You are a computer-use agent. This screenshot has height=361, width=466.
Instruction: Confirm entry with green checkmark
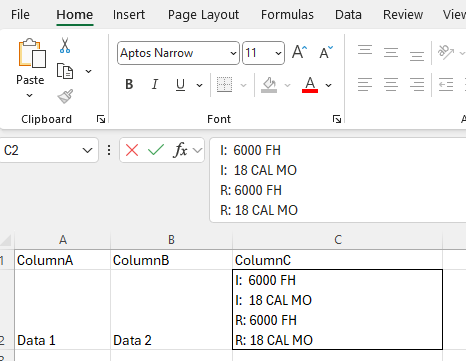click(x=156, y=150)
